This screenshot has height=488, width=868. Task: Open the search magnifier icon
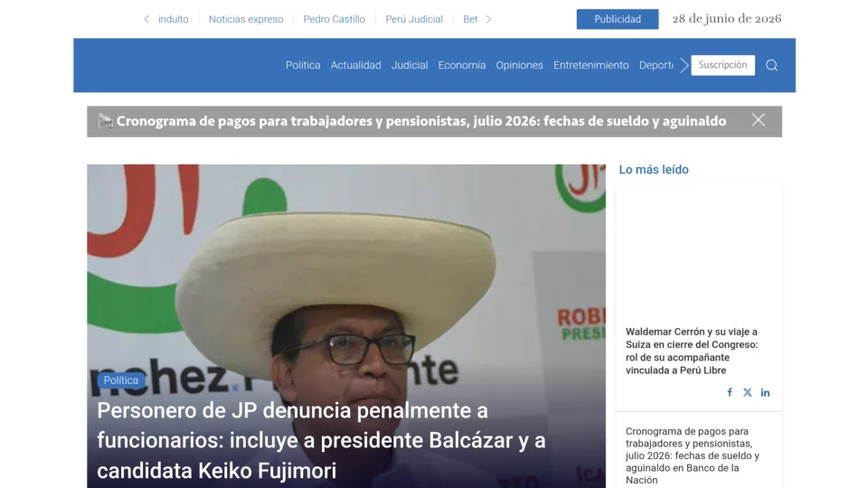(x=771, y=65)
